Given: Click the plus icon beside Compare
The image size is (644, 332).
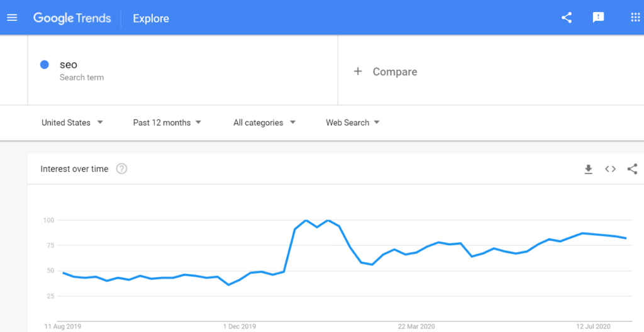Looking at the screenshot, I should [358, 72].
